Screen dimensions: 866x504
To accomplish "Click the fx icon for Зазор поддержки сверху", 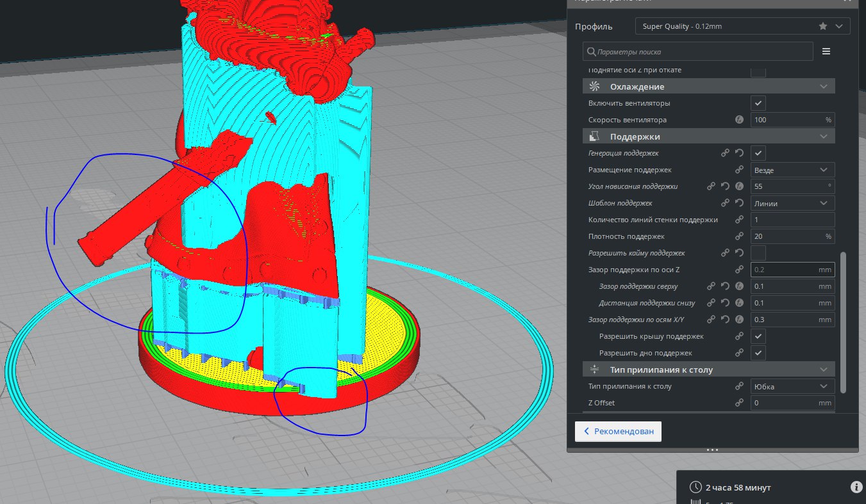I will coord(739,286).
